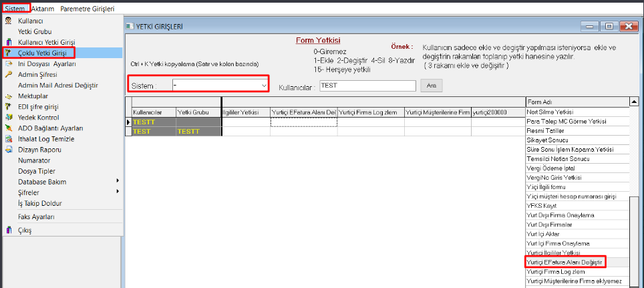Select the Çoklu Yetki Girişi icon
This screenshot has height=288, width=644.
[8, 53]
